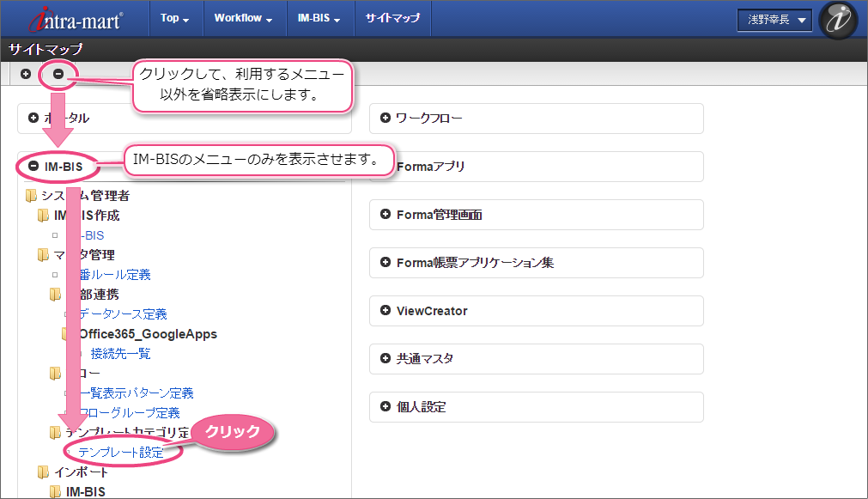This screenshot has height=499, width=868.
Task: Open the Top menu
Action: [174, 18]
